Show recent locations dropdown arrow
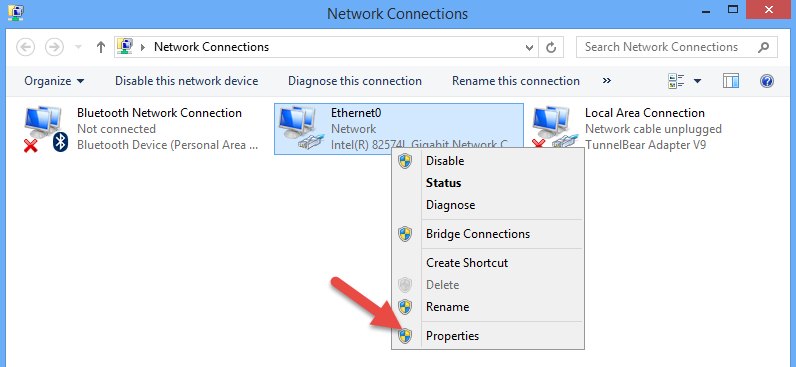The width and height of the screenshot is (796, 367). [x=78, y=47]
